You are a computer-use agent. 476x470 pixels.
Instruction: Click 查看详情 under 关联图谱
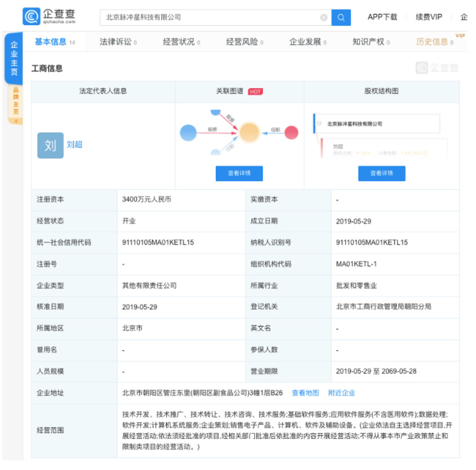pyautogui.click(x=239, y=173)
